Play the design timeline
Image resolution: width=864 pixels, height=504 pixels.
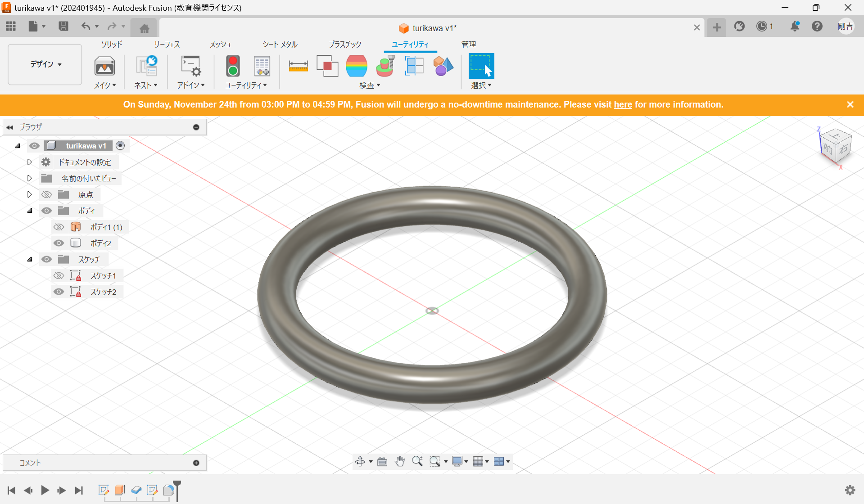45,490
